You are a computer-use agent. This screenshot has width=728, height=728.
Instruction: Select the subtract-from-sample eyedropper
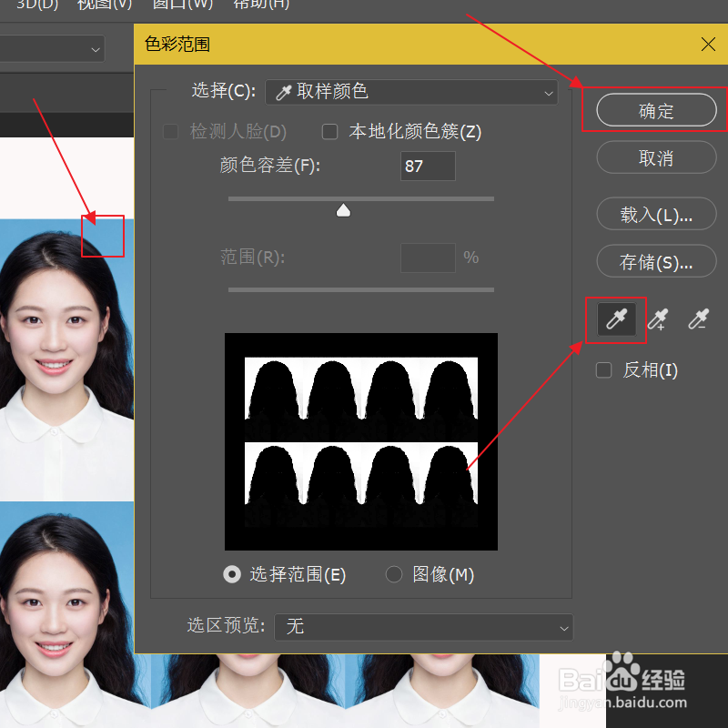pos(699,319)
